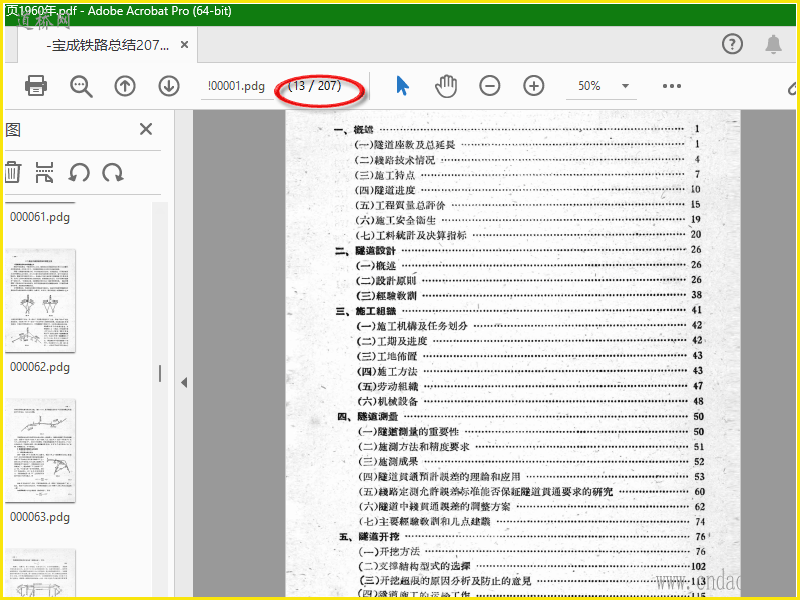Viewport: 800px width, 600px height.
Task: Open the extract/split pages scissors icon
Action: pos(44,172)
